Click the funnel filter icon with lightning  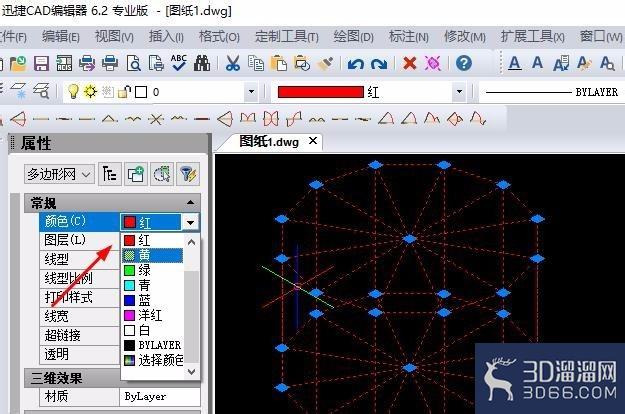188,174
